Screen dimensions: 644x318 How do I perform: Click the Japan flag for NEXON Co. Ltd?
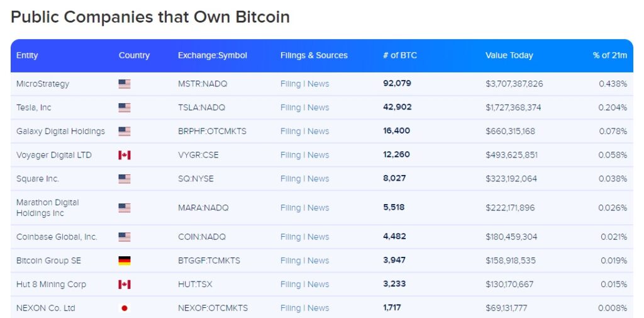coord(125,308)
